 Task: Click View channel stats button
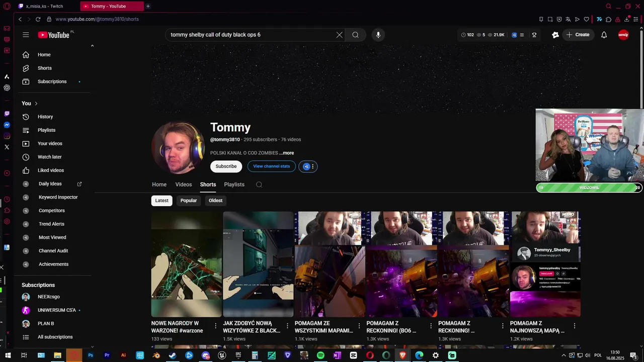[x=272, y=166]
